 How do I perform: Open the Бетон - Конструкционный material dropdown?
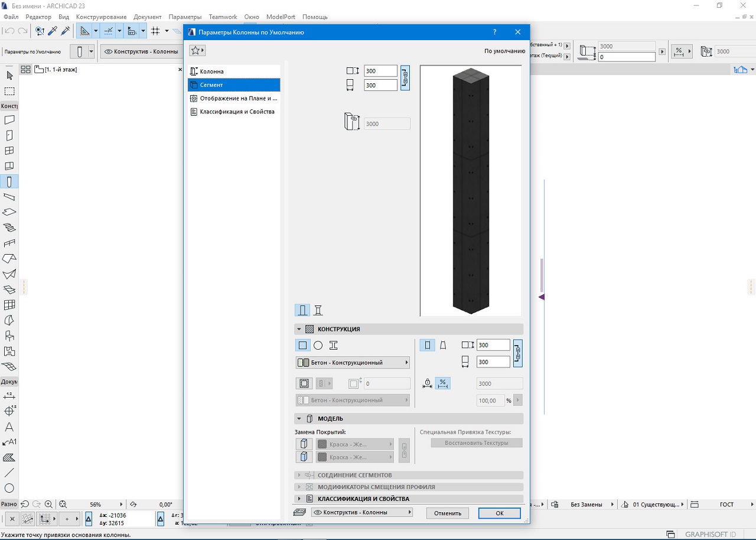pos(353,363)
